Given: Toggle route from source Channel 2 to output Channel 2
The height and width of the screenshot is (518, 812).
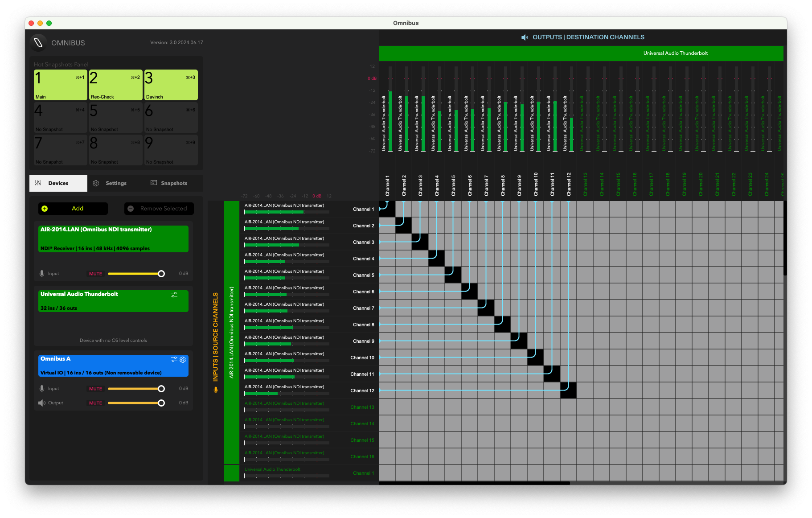Looking at the screenshot, I should (x=404, y=226).
